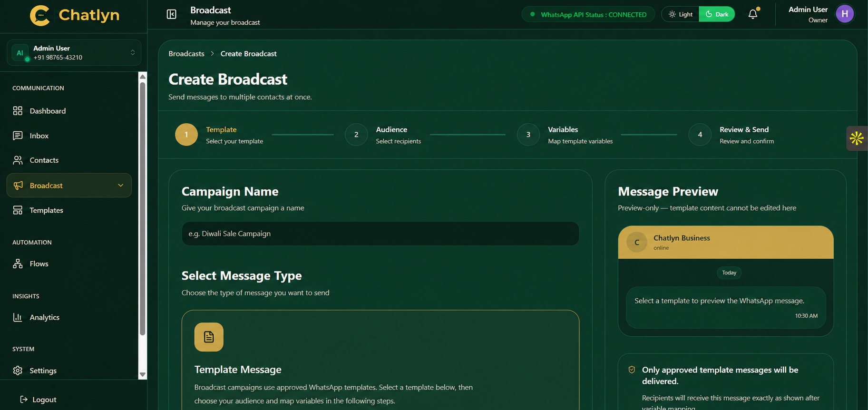The width and height of the screenshot is (868, 410).
Task: Go to Contacts in the sidebar
Action: 69,160
